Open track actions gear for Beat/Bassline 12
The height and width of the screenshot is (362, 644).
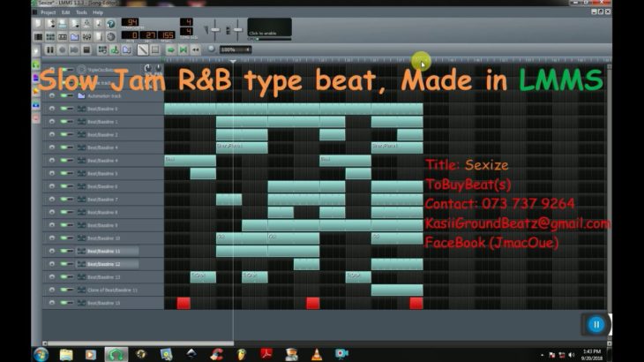[x=52, y=264]
